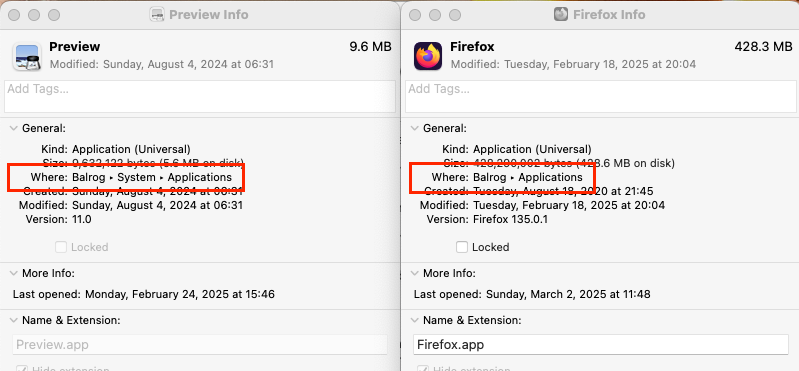Click the Preview.app name field
Image resolution: width=799 pixels, height=371 pixels.
200,344
